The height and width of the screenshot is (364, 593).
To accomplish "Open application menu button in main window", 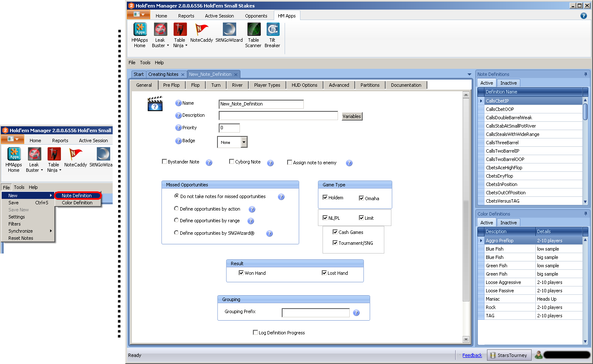I will pos(139,15).
